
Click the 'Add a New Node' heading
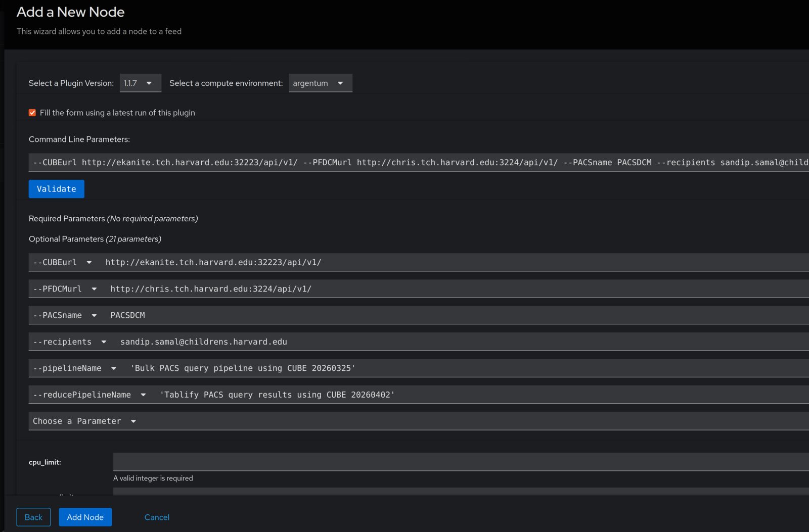tap(70, 12)
